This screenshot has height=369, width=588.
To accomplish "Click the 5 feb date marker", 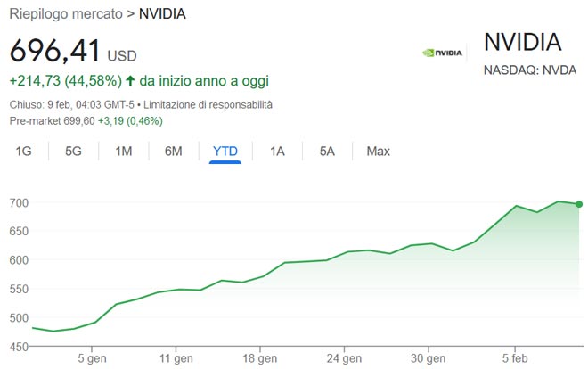I will pos(513,360).
